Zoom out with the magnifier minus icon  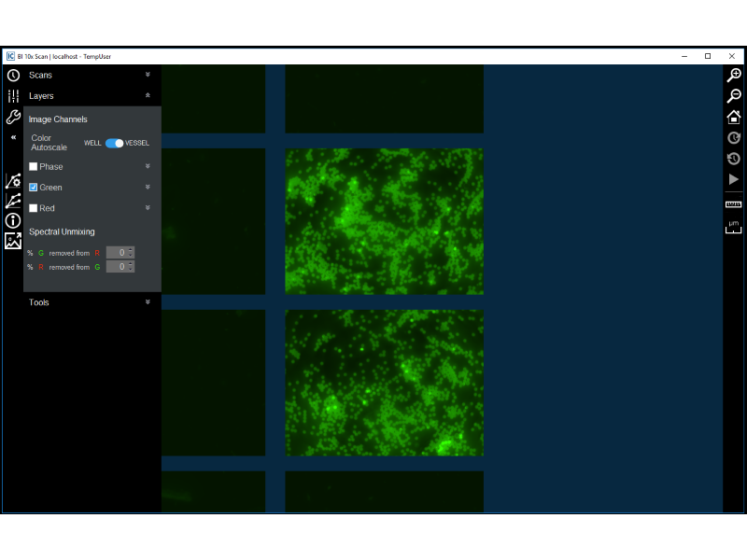tap(734, 96)
